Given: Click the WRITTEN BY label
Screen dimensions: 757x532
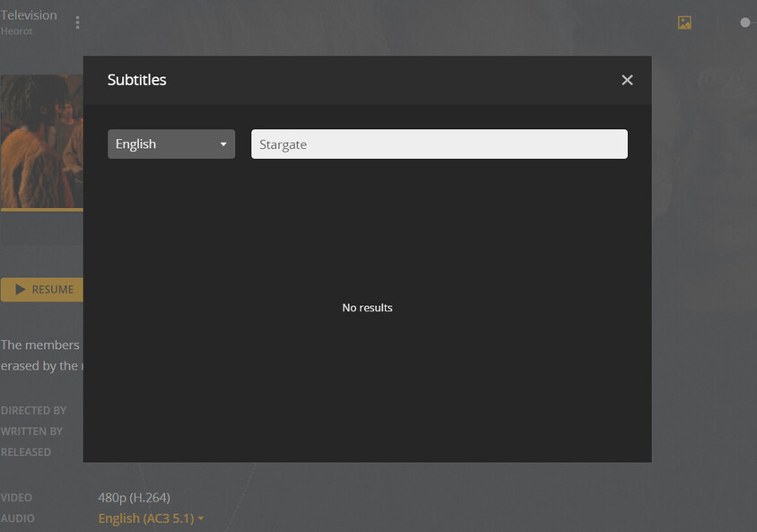Looking at the screenshot, I should (x=31, y=432).
